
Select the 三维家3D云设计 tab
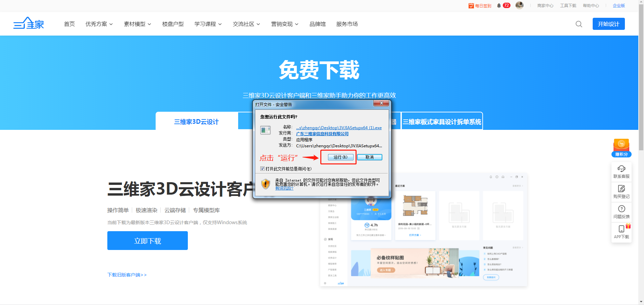point(197,121)
